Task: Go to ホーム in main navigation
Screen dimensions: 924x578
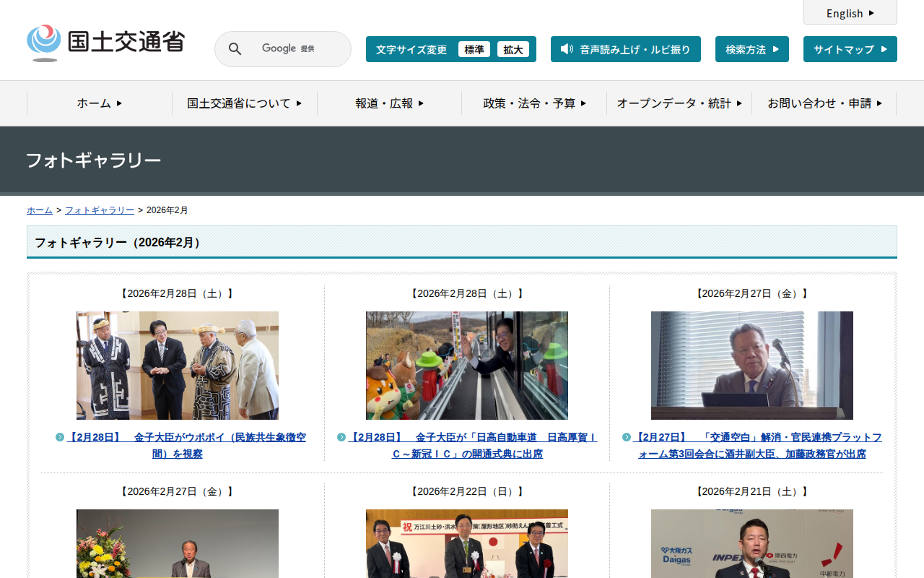Action: point(100,103)
